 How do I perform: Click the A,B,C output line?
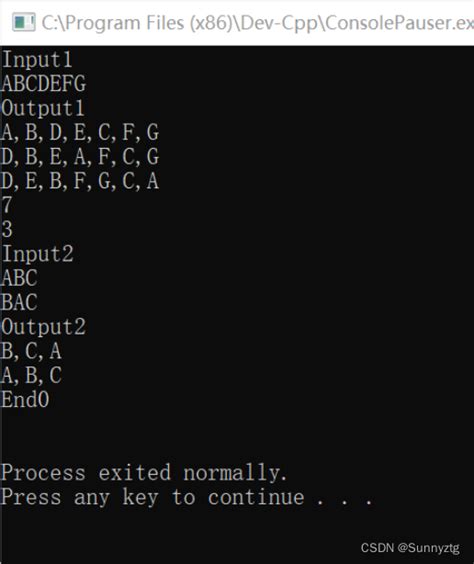coord(31,376)
